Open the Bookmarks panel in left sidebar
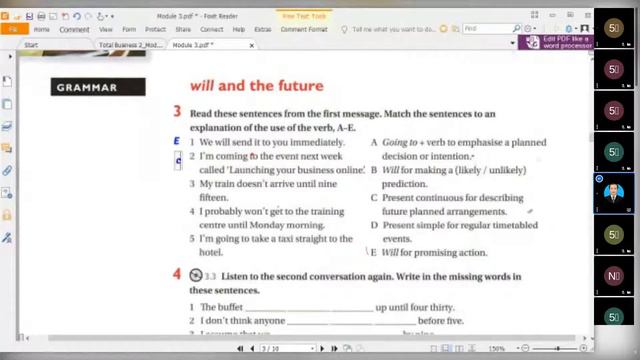Image resolution: width=640 pixels, height=360 pixels. (x=7, y=82)
